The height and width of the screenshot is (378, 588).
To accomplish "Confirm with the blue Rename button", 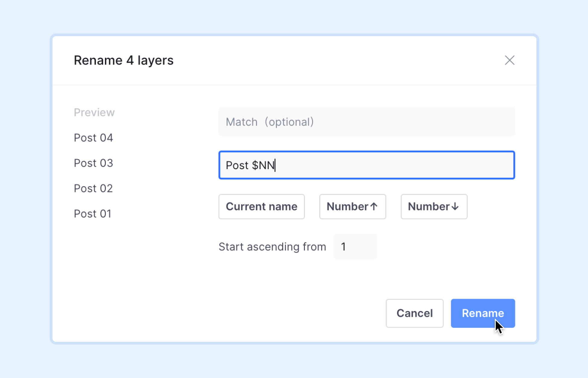I will coord(483,313).
